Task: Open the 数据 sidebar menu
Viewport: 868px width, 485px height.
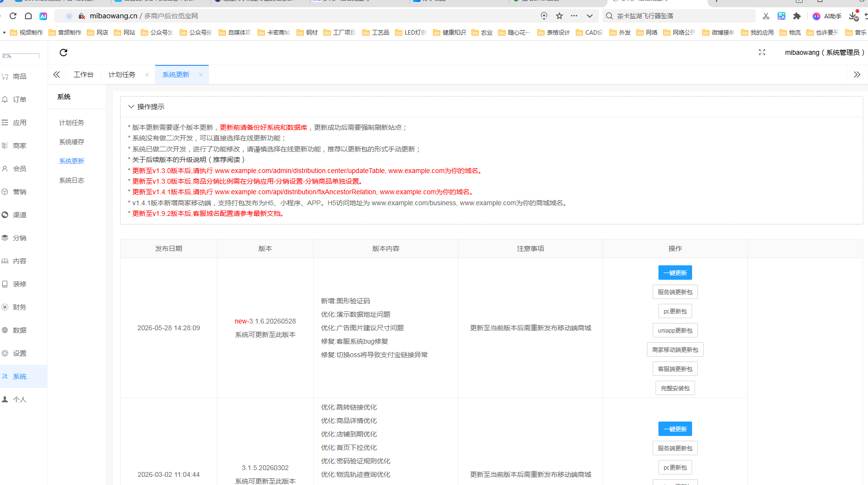Action: point(24,330)
